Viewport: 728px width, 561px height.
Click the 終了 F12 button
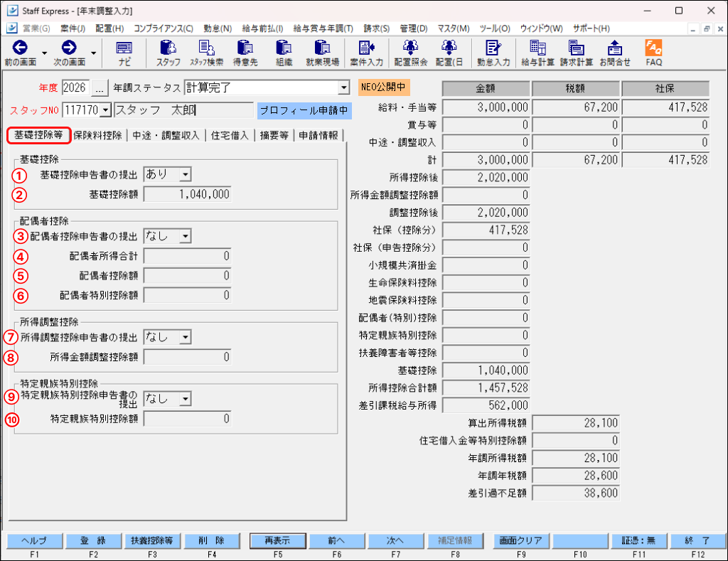point(698,540)
